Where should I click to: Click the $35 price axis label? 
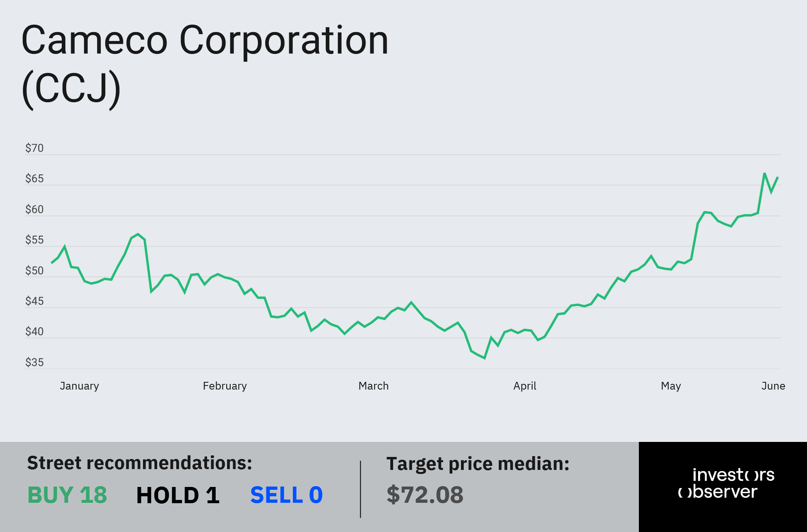click(35, 362)
